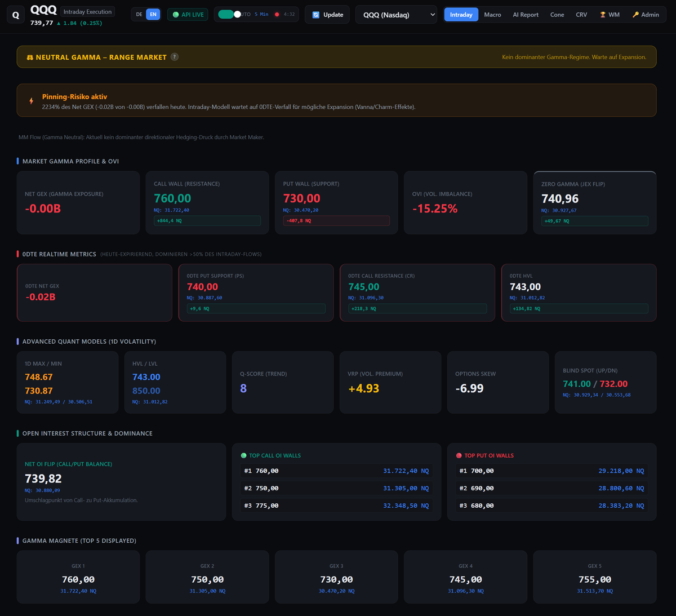Open the WM tab
Screen dimensions: 676x616
(610, 15)
